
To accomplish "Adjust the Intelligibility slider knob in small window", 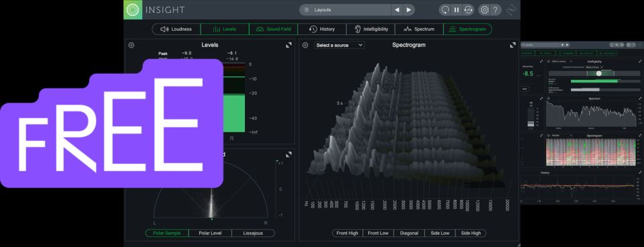I will (x=599, y=73).
